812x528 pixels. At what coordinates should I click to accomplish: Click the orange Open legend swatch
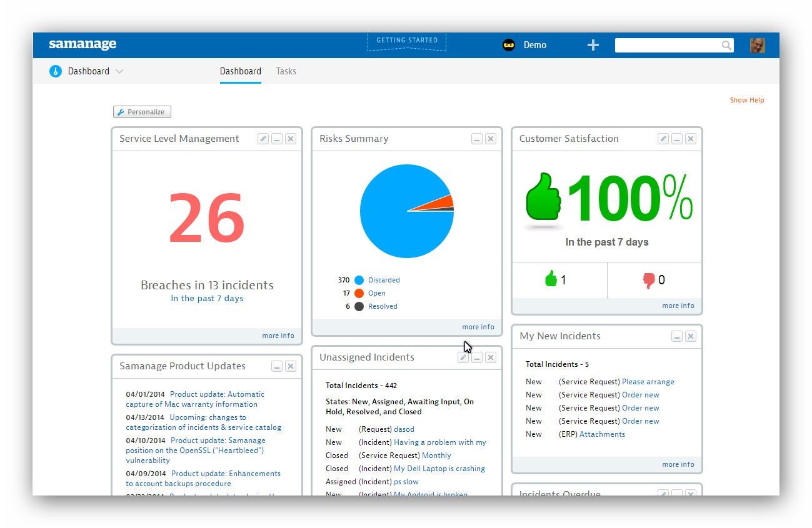[x=359, y=293]
